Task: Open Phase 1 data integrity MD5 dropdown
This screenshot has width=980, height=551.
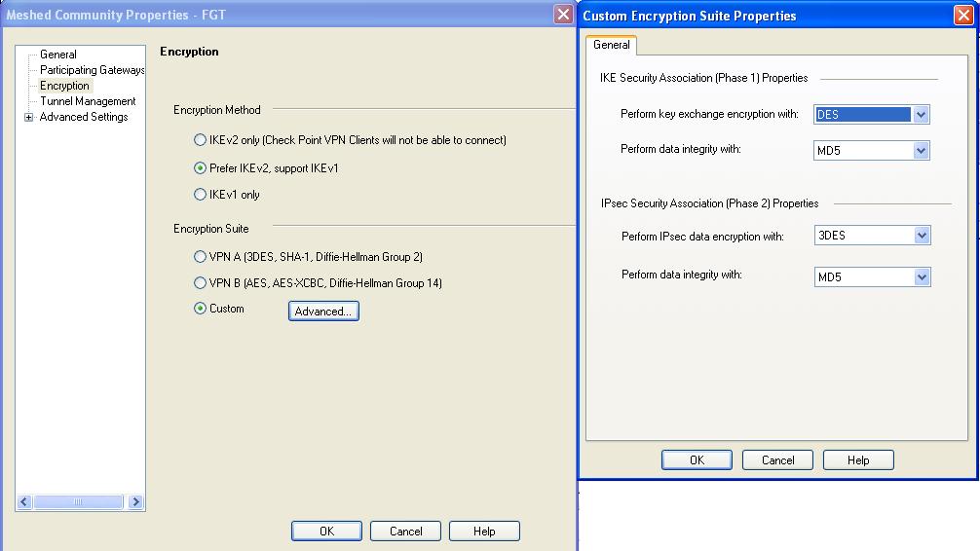Action: tap(921, 151)
